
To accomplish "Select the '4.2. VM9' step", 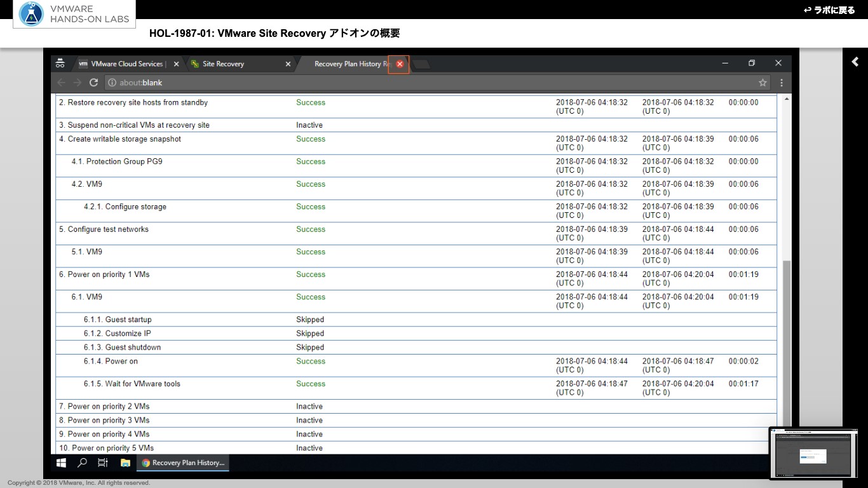I will pos(416,188).
